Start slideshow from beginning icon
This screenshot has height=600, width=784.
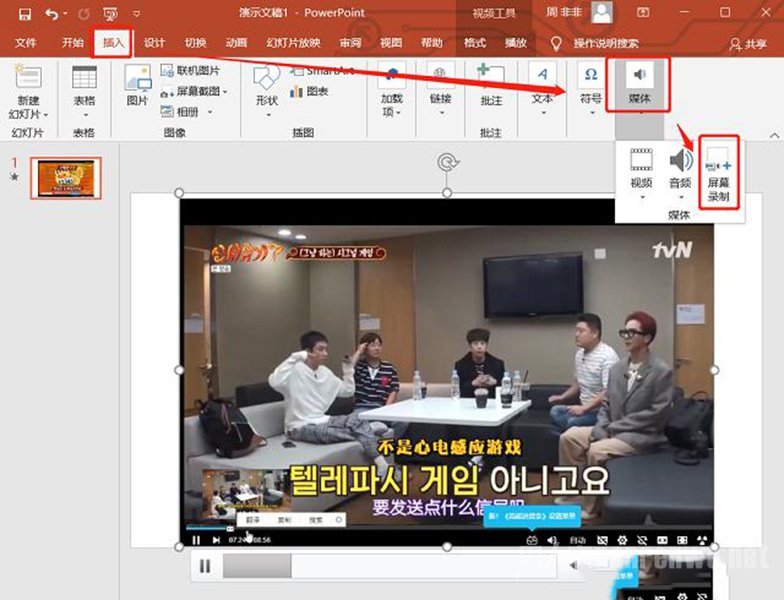110,14
